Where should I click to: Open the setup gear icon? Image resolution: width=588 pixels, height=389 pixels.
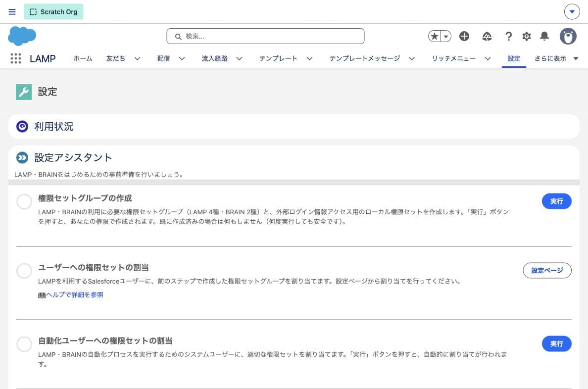pos(527,36)
